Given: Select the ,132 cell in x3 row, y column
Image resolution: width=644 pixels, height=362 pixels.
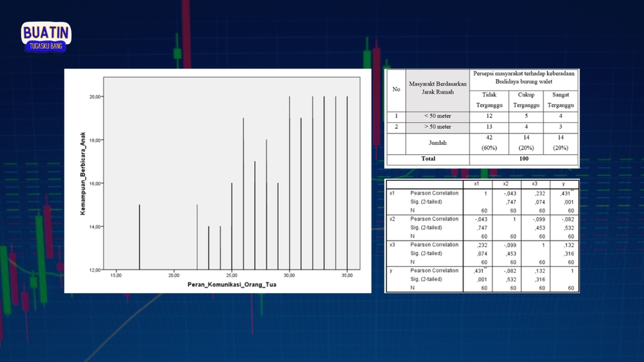Looking at the screenshot, I should pos(568,245).
